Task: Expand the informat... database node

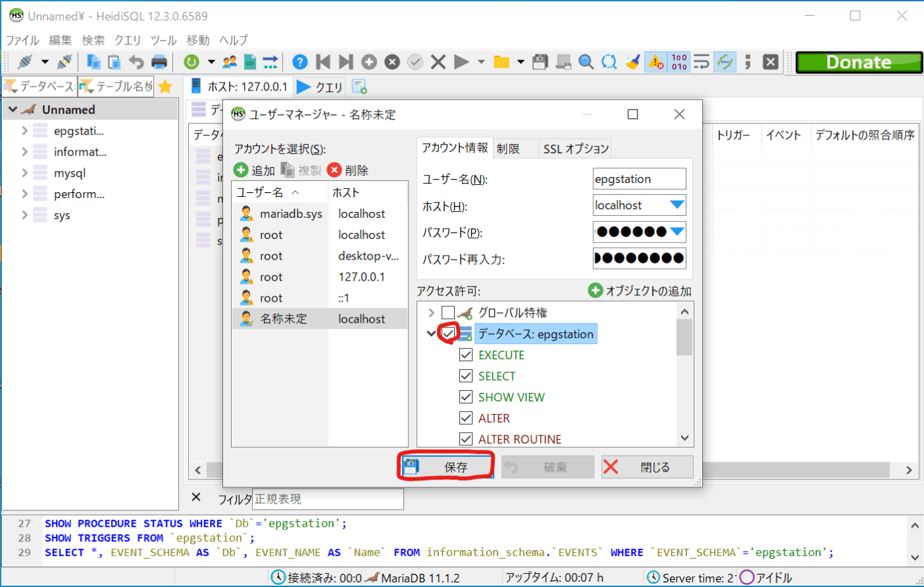Action: 24,152
